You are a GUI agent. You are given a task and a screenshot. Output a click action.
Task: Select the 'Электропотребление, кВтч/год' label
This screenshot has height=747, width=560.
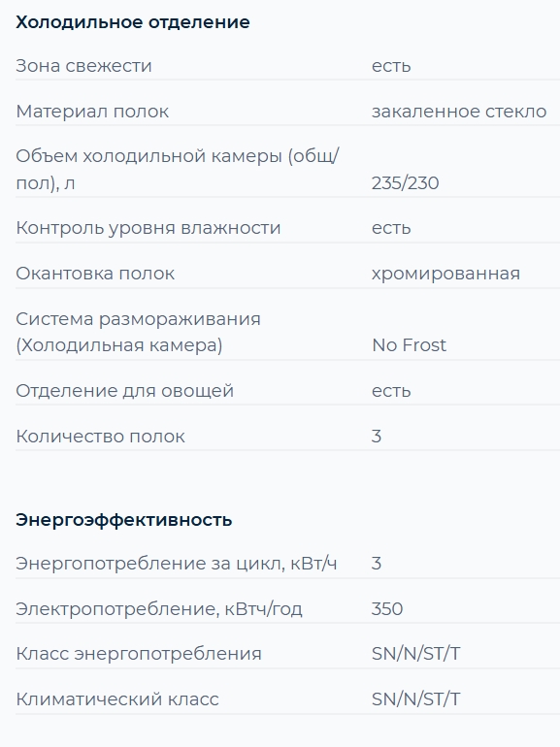click(x=159, y=609)
